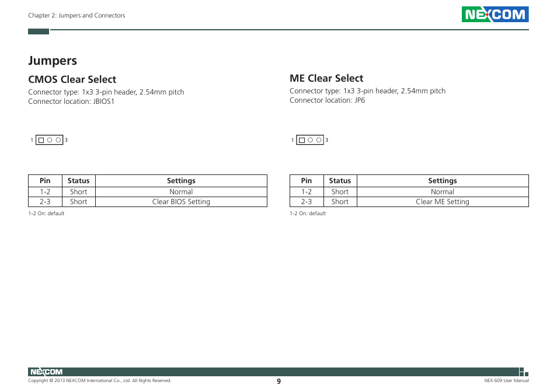Click the Connector type line under ME Clear Select
The height and width of the screenshot is (392, 557).
(367, 91)
